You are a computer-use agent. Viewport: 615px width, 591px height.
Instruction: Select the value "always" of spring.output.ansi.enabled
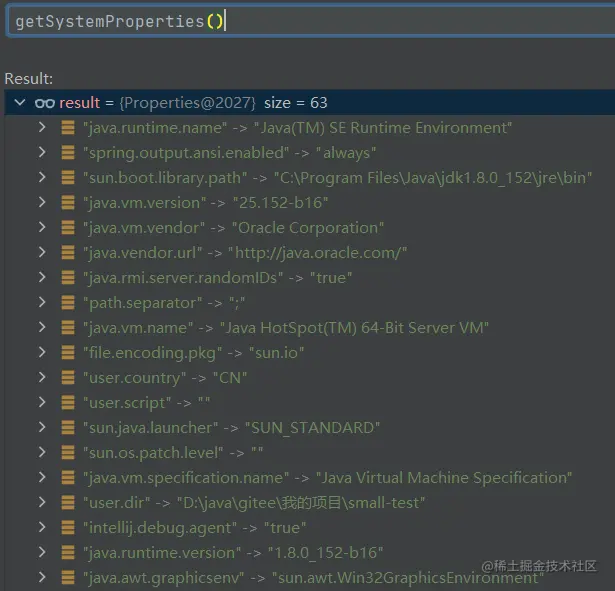click(x=346, y=153)
